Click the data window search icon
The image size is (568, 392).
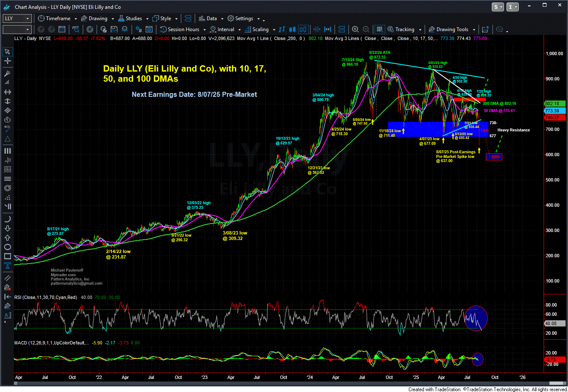[x=76, y=29]
